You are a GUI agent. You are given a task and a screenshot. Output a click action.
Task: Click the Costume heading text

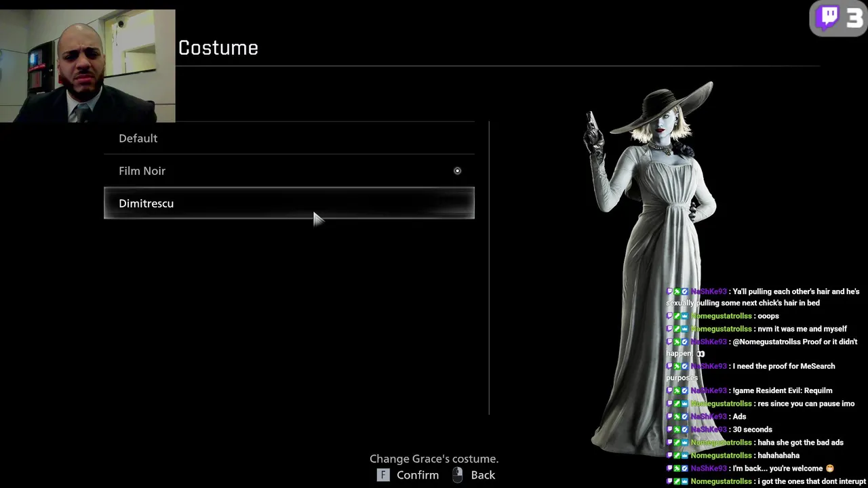click(x=218, y=48)
